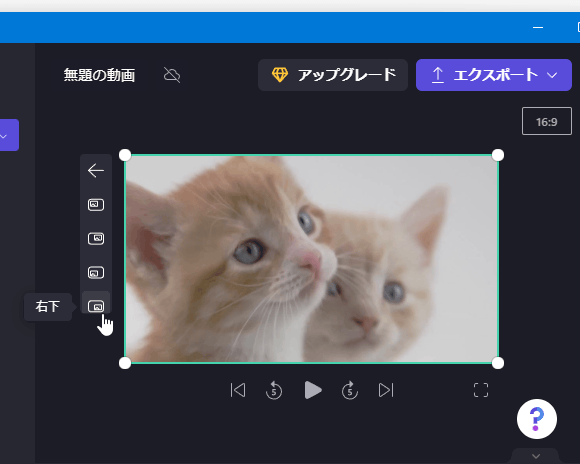Click the エクスポート export button
This screenshot has height=464, width=580.
coord(494,75)
